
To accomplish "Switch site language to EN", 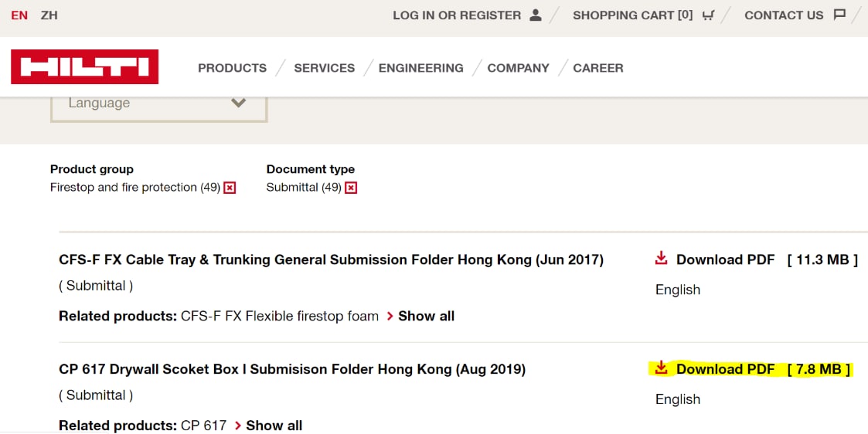I will coord(19,15).
